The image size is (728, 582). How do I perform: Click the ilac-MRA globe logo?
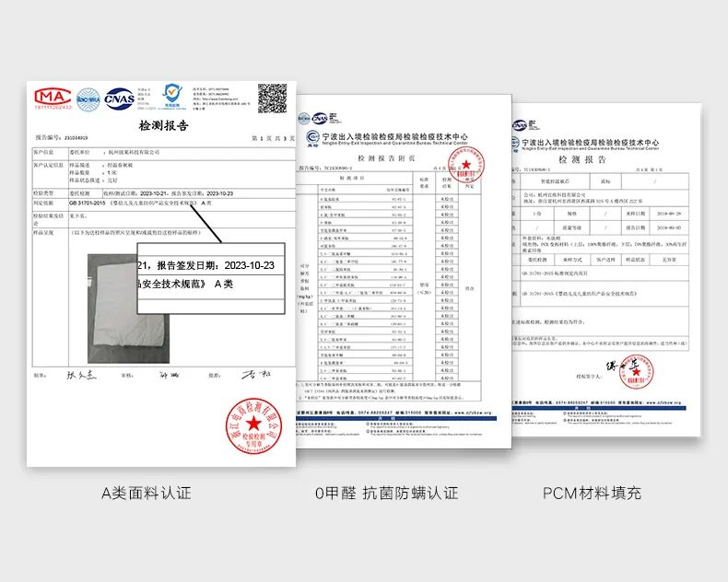pyautogui.click(x=88, y=99)
